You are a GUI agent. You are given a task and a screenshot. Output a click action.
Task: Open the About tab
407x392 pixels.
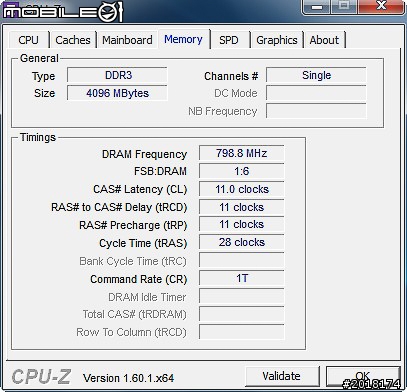click(324, 40)
